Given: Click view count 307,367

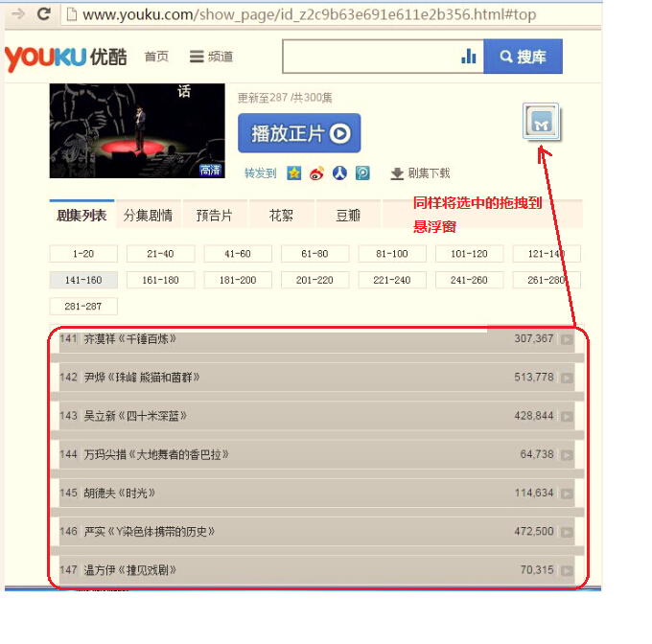Looking at the screenshot, I should 534,338.
